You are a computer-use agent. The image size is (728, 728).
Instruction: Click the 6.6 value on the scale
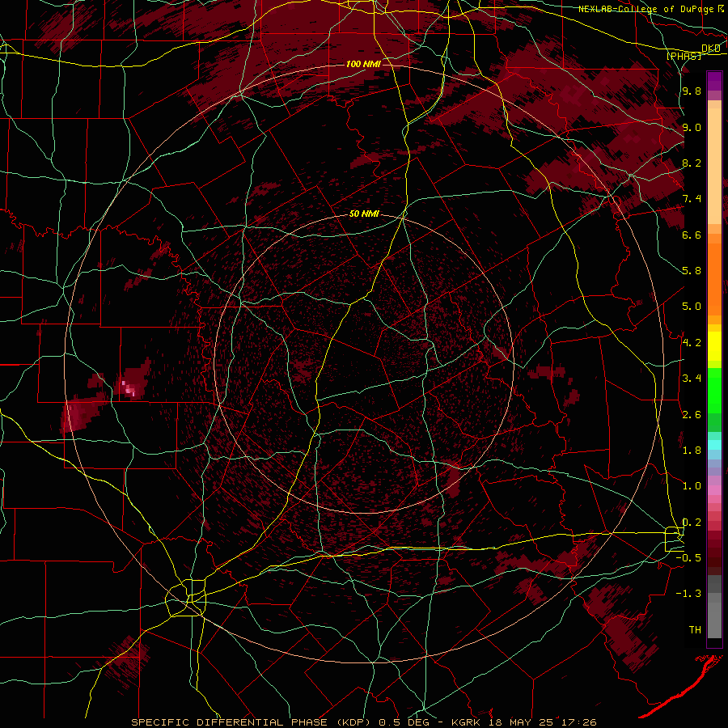(x=692, y=235)
